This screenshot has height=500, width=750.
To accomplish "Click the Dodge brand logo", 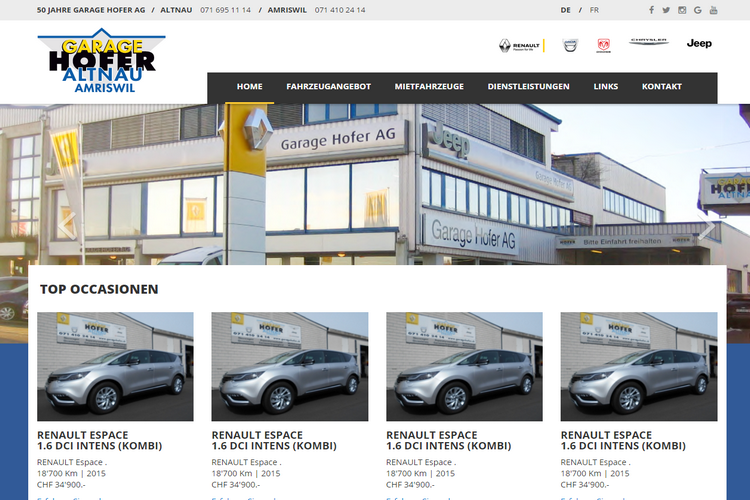I will [604, 45].
